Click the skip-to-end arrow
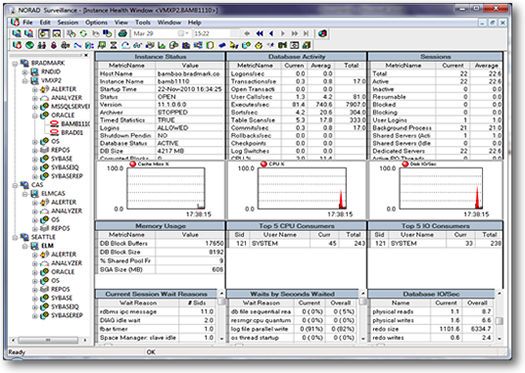This screenshot has width=525, height=373. [306, 33]
